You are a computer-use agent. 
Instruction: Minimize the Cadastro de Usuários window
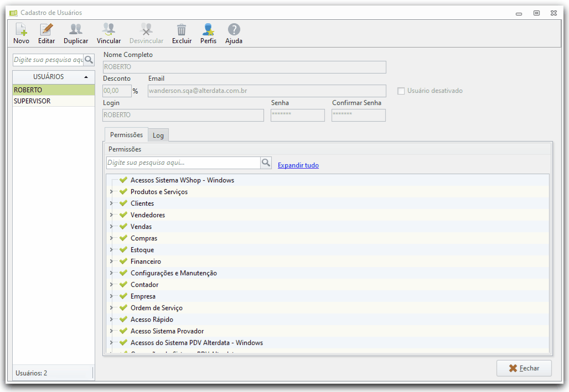click(x=519, y=14)
